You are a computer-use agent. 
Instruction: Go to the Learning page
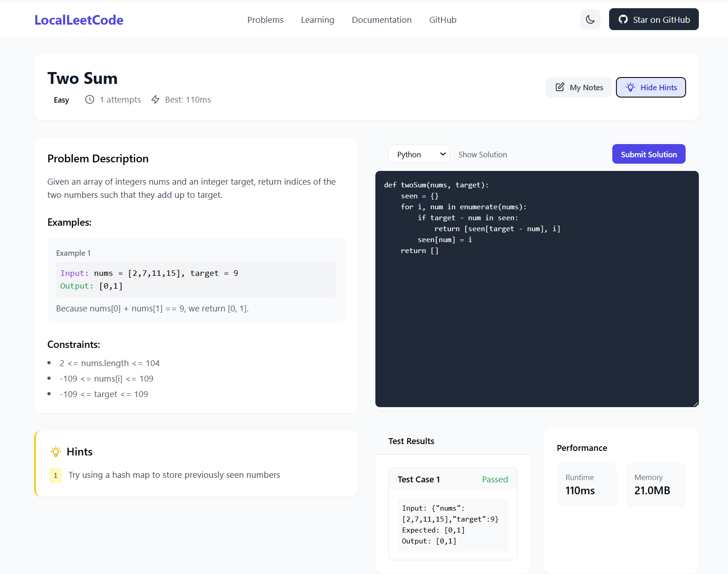point(318,20)
